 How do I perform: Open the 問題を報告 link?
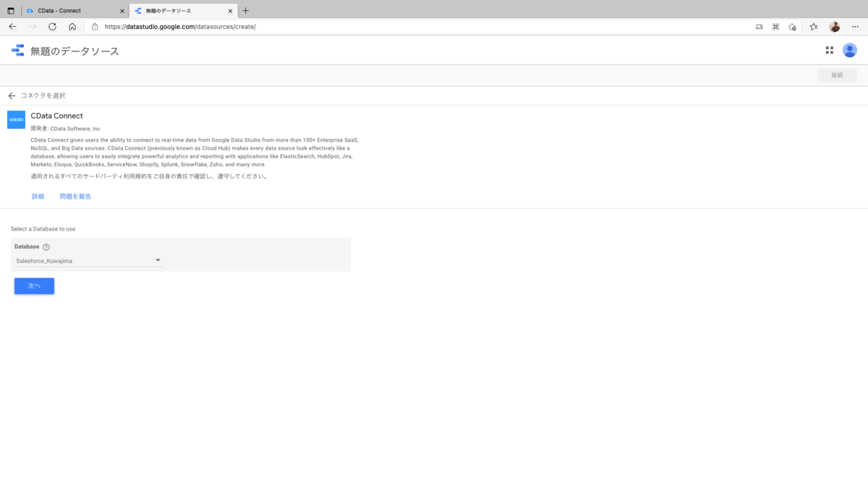(x=75, y=197)
